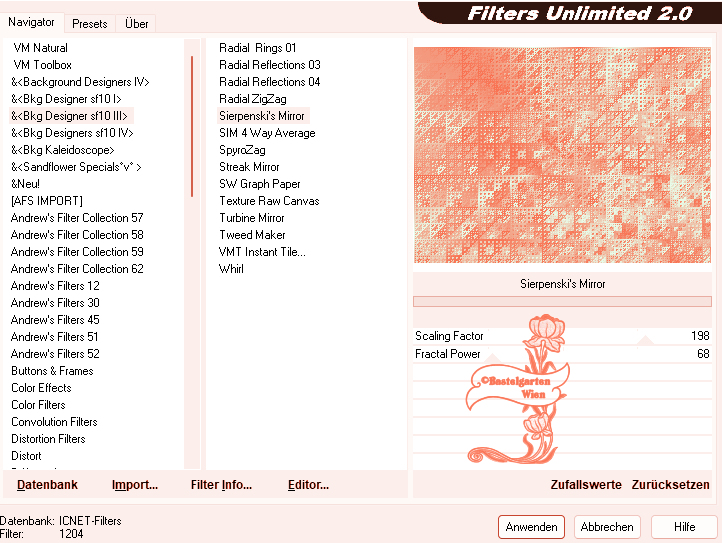Select Radial ZigZag filter
Viewport: 722px width, 543px height.
tap(252, 99)
